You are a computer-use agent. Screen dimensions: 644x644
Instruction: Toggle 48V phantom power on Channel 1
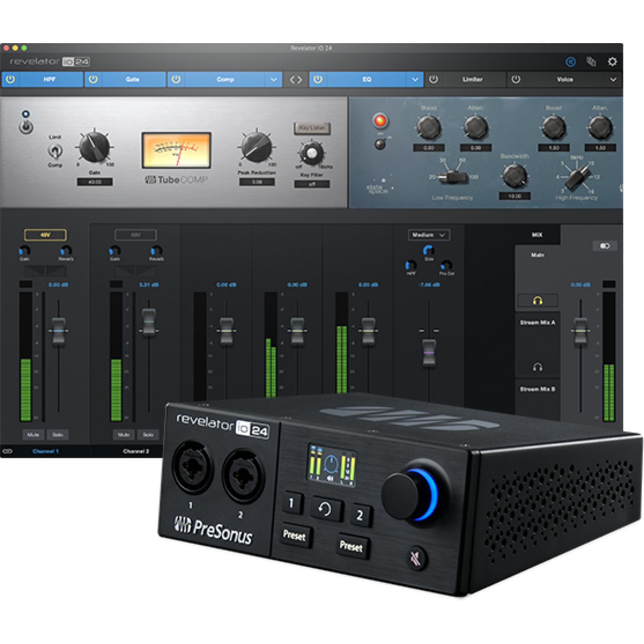point(45,235)
